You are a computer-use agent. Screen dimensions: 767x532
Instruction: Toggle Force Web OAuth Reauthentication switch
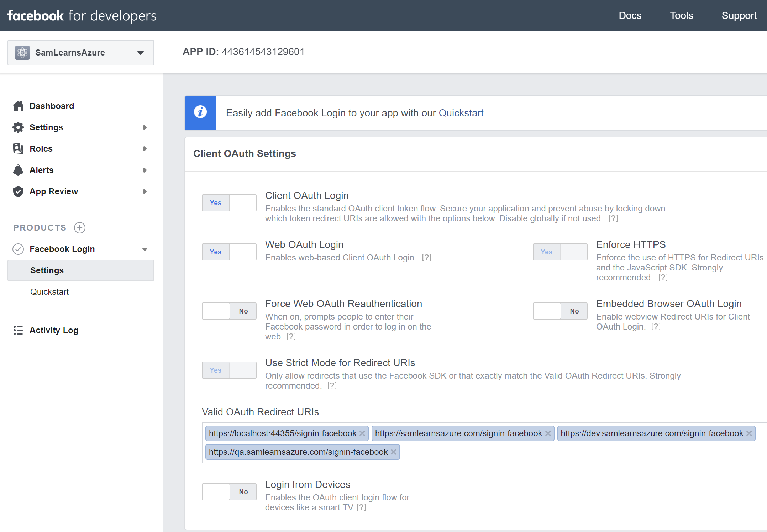[229, 311]
